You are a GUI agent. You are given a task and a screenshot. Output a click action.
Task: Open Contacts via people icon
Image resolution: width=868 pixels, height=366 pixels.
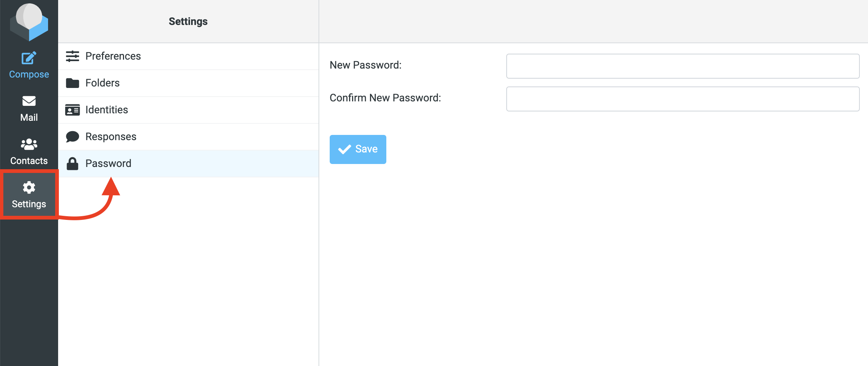point(29,144)
